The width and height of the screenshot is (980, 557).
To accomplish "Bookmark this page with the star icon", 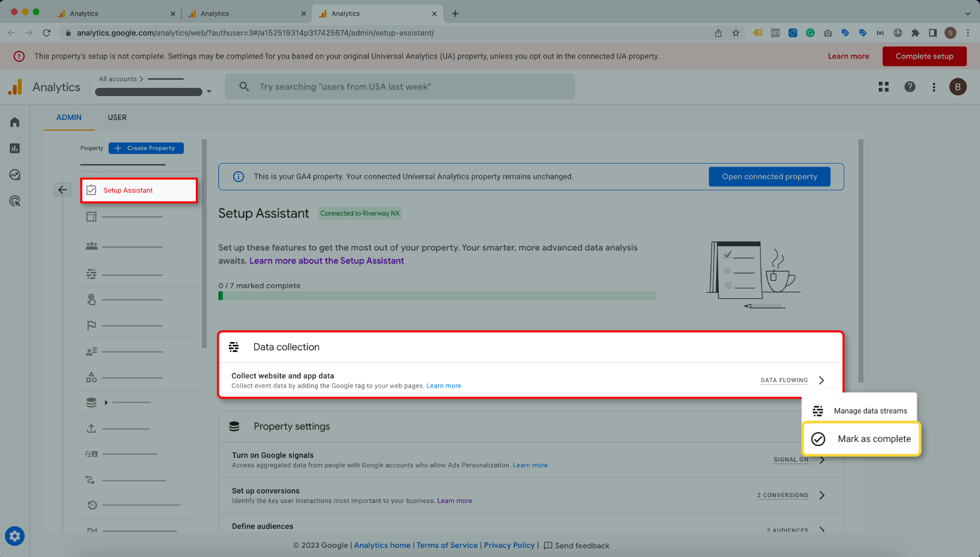I will [x=736, y=33].
